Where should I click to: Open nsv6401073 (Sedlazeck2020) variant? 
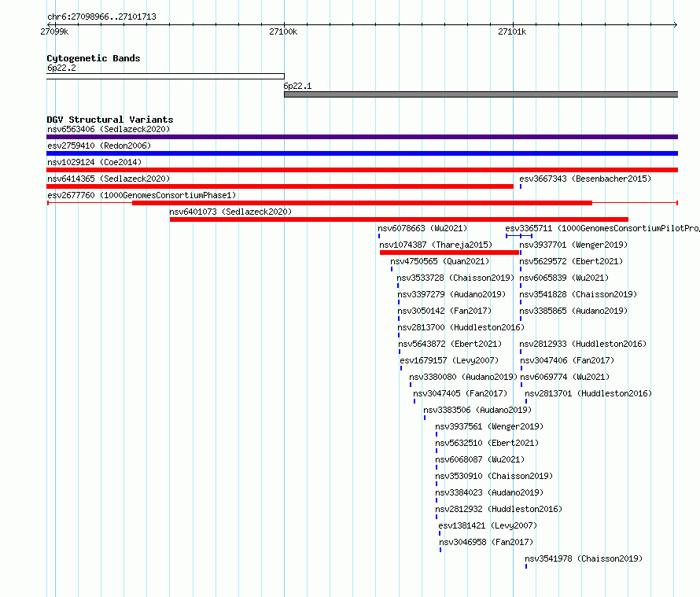[230, 212]
